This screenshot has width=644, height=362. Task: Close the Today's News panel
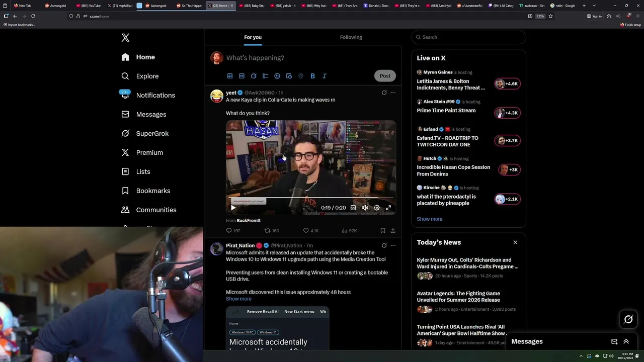pyautogui.click(x=515, y=242)
